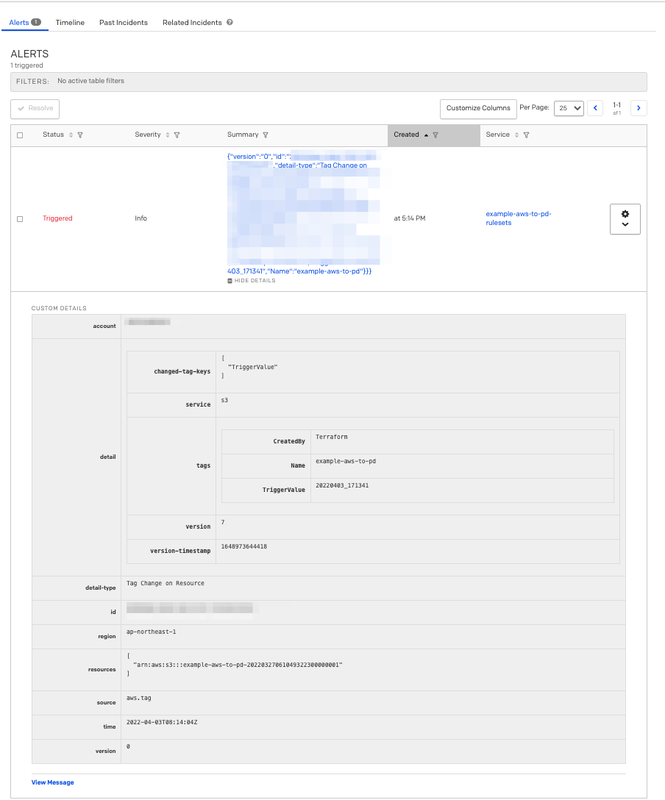The width and height of the screenshot is (665, 800).
Task: Go to next page of alerts
Action: pos(638,108)
